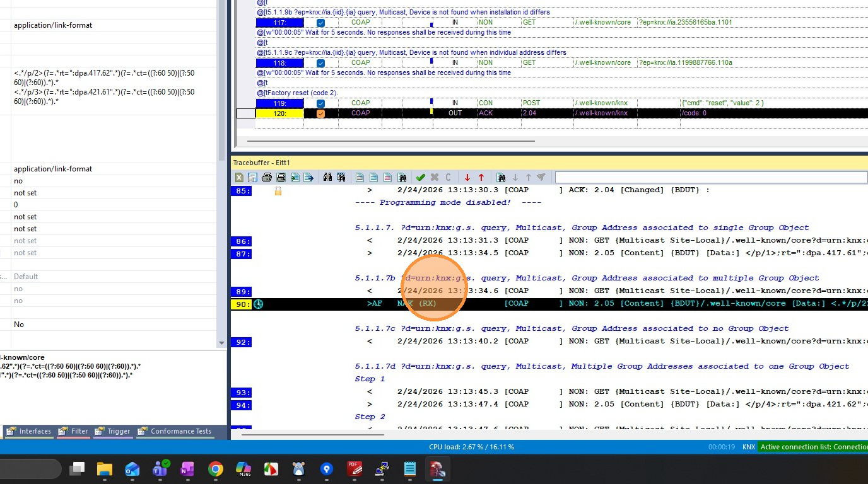868x484 pixels.
Task: Open Microsoft Teams from the taskbar
Action: point(160,469)
